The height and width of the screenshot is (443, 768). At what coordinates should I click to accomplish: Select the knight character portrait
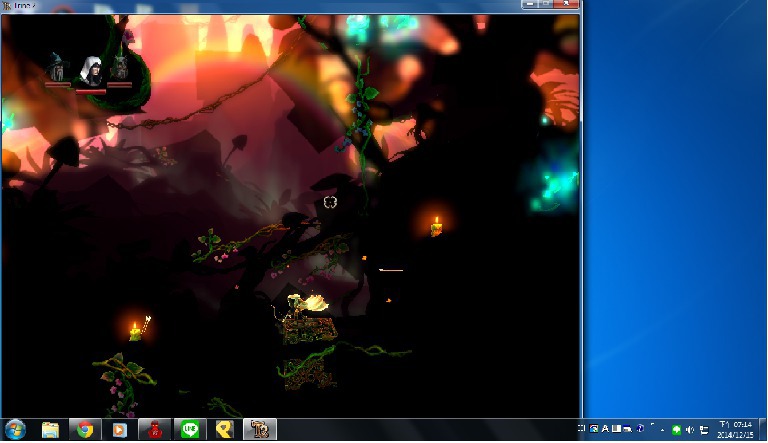[x=120, y=68]
